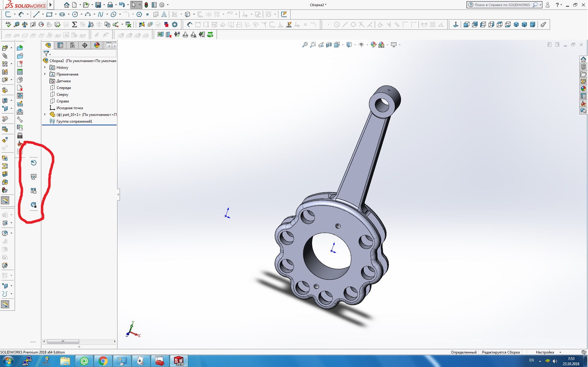Open Google Chrome from the taskbar
Viewport: 588px width, 367px height.
click(103, 361)
